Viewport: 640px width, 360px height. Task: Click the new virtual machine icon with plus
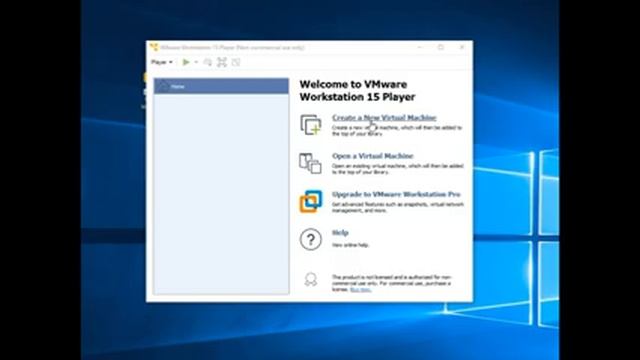(x=311, y=124)
